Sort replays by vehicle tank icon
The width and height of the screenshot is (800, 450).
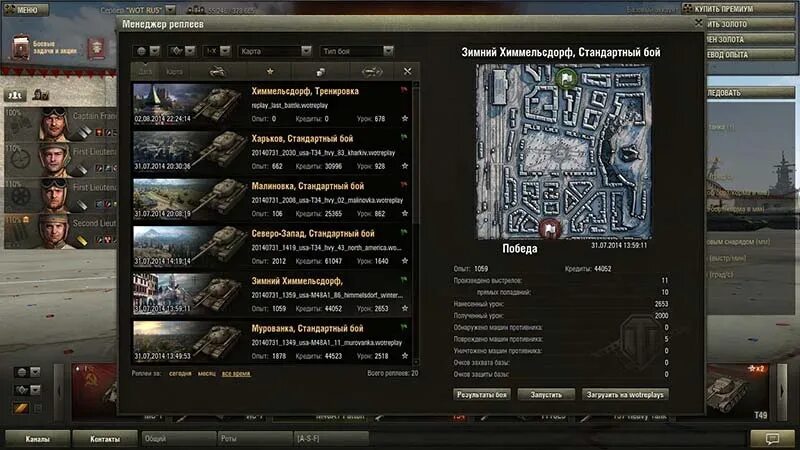218,72
